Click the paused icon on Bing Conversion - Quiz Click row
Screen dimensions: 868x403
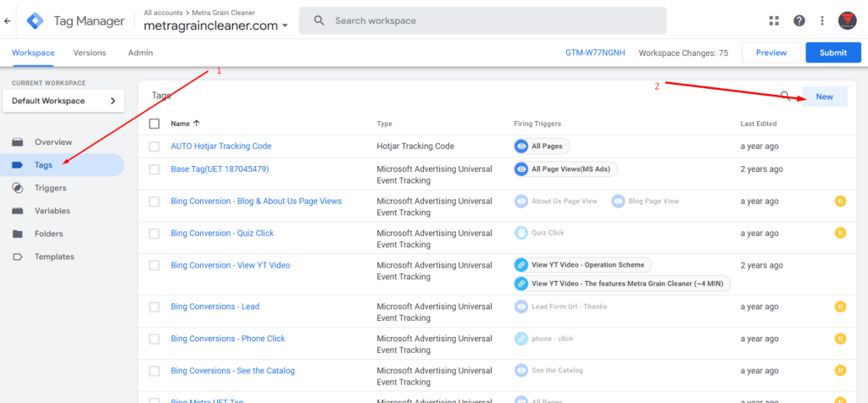click(x=840, y=233)
